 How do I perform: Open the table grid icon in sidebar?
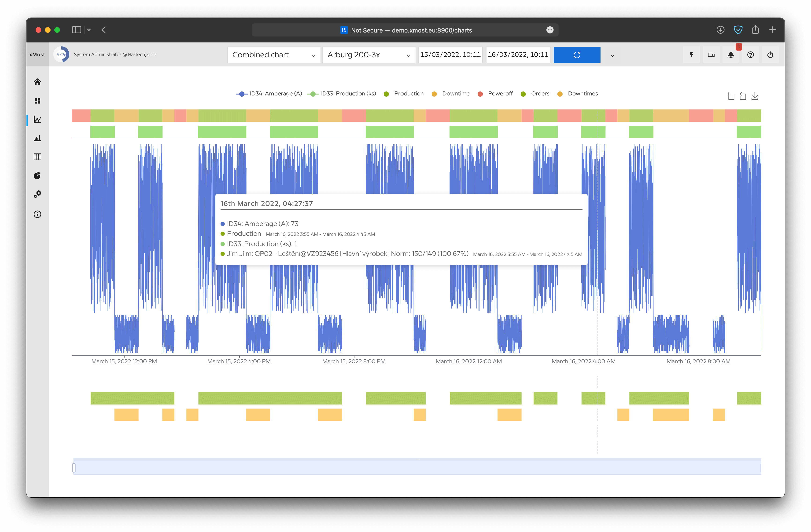pyautogui.click(x=37, y=157)
